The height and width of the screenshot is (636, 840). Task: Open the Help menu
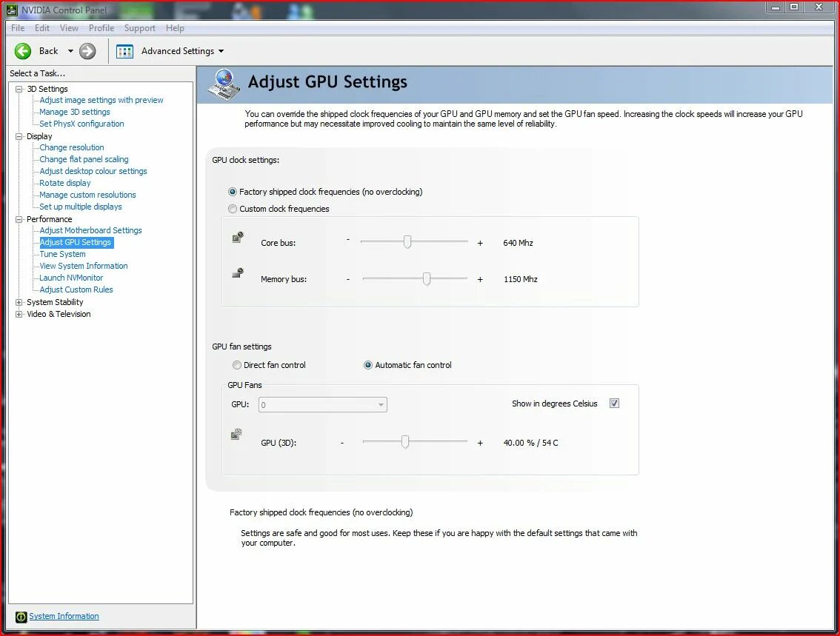175,28
